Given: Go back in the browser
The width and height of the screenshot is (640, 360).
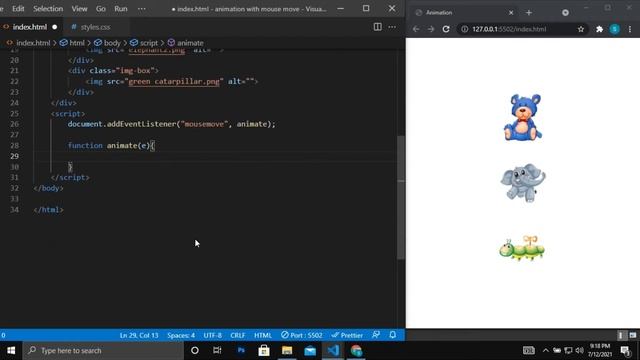Looking at the screenshot, I should [x=416, y=29].
